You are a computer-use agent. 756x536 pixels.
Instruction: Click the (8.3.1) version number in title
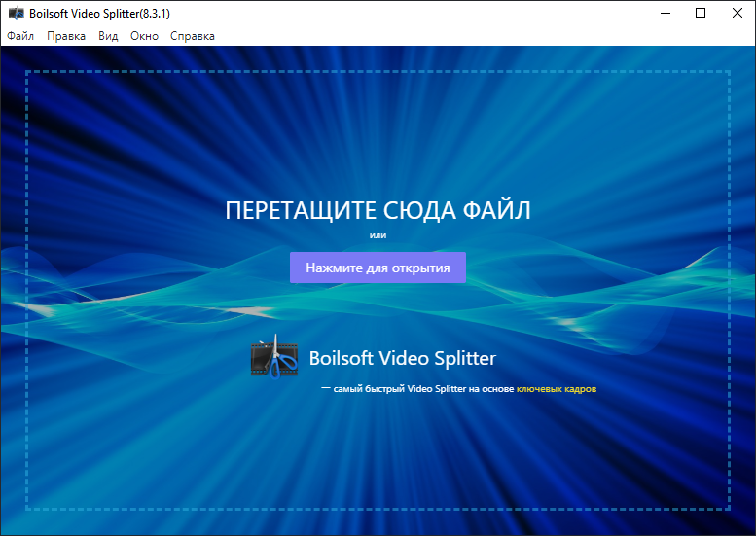(x=153, y=14)
